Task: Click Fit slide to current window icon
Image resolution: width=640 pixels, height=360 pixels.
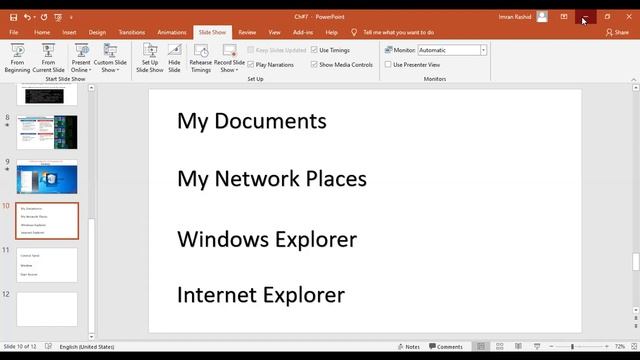Action: point(634,347)
